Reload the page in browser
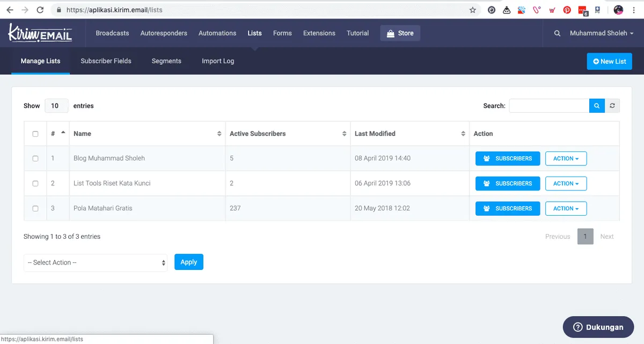This screenshot has height=344, width=644. (x=40, y=10)
